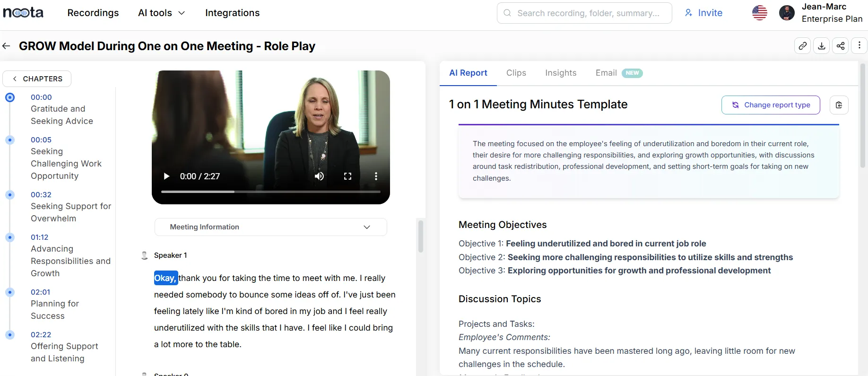Open chapter Seeking Support for Overwhelm
The image size is (868, 376).
71,212
